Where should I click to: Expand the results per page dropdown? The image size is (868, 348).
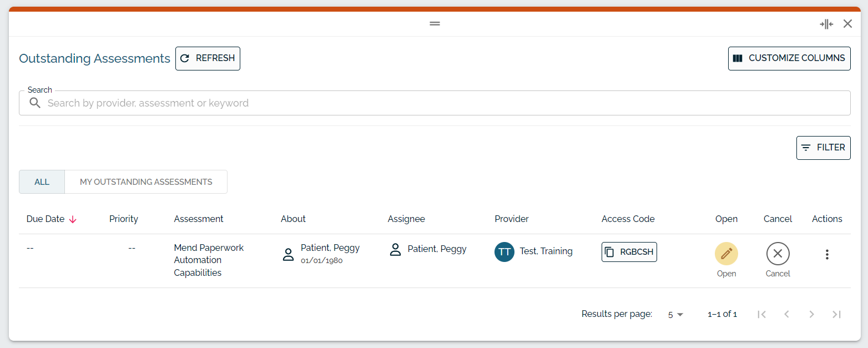[x=675, y=314]
